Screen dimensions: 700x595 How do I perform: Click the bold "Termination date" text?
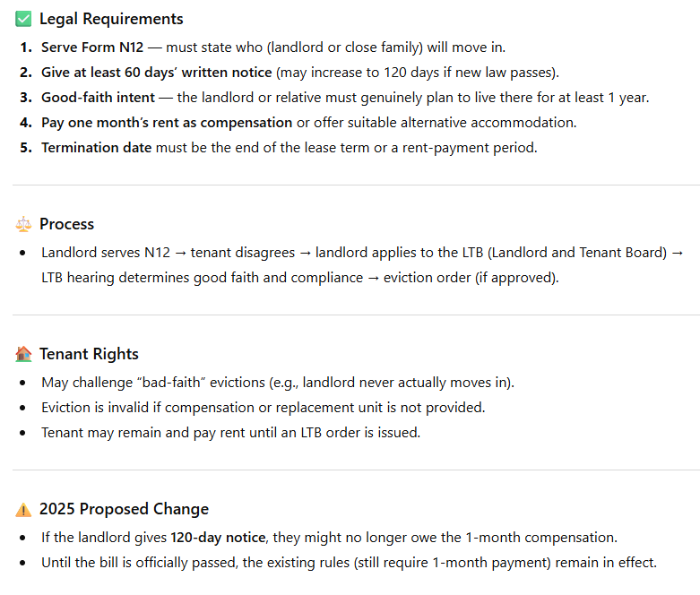(96, 147)
